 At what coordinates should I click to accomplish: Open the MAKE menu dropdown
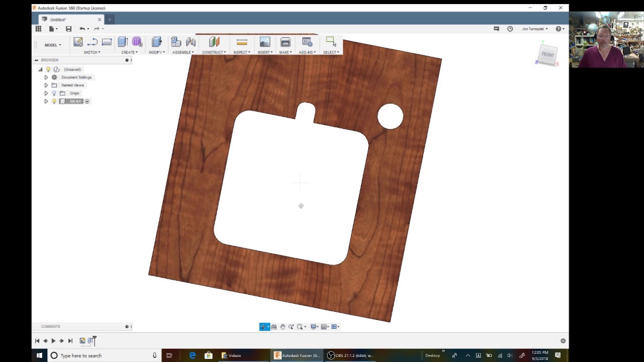(285, 52)
